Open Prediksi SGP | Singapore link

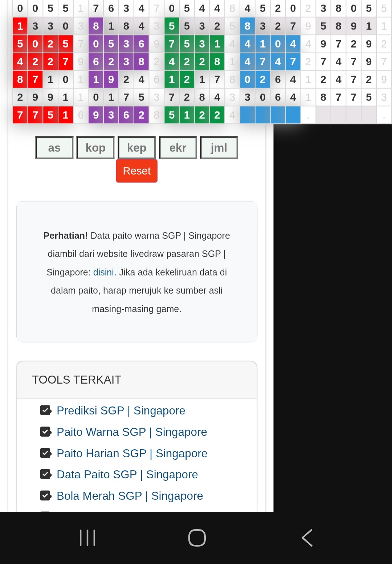point(121,410)
